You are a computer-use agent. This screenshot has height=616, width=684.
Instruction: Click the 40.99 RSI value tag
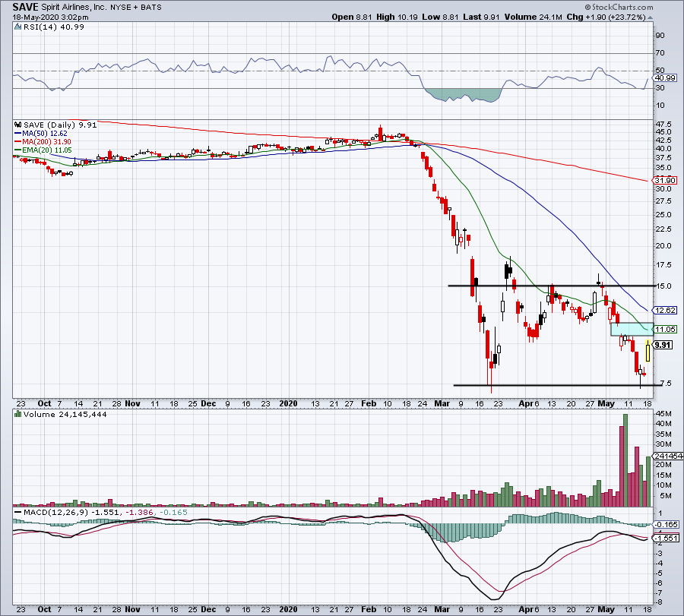tap(665, 77)
